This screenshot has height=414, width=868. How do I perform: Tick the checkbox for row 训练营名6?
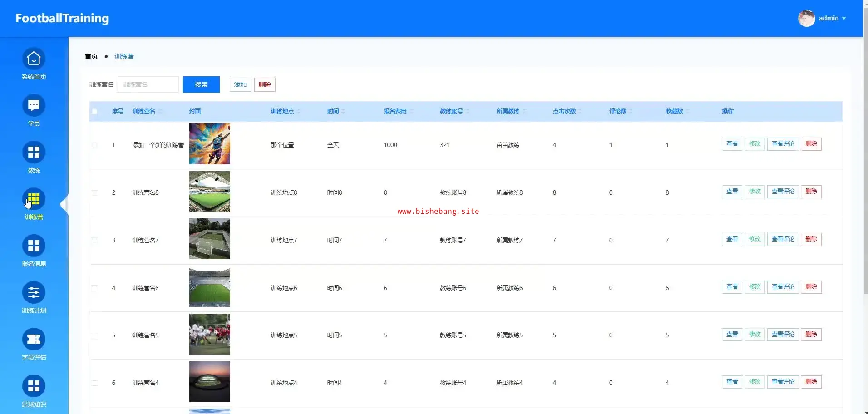94,288
